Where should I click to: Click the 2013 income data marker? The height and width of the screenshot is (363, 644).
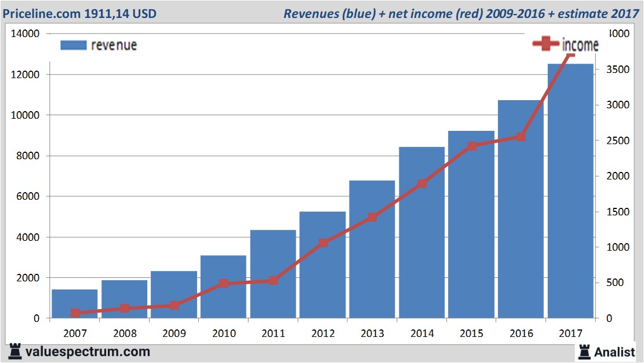click(x=373, y=217)
